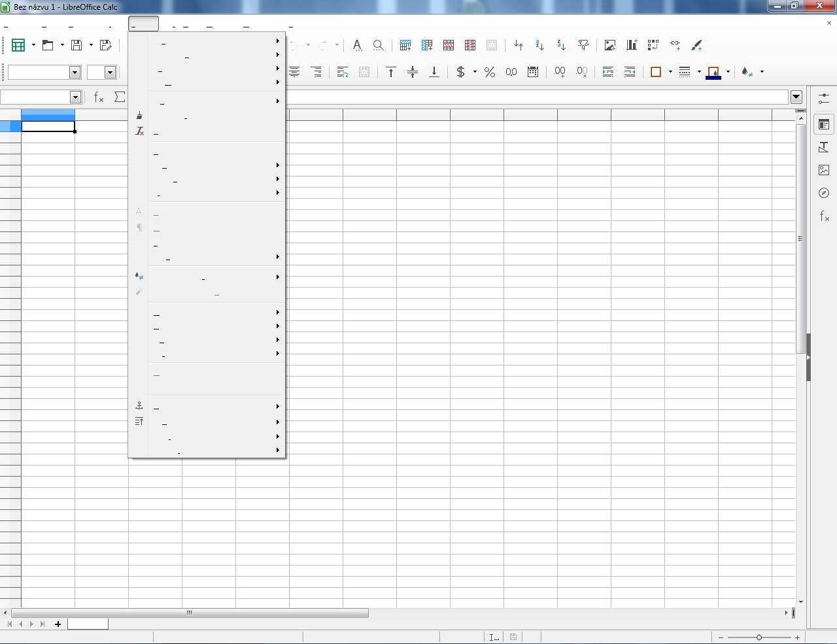This screenshot has width=837, height=644.
Task: Click the Function Wizard fx icon
Action: (99, 97)
